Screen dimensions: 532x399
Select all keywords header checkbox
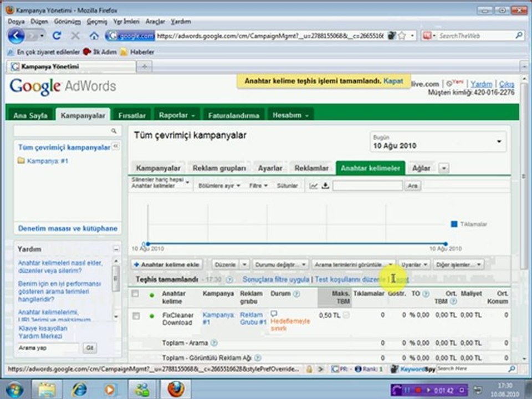click(x=135, y=294)
